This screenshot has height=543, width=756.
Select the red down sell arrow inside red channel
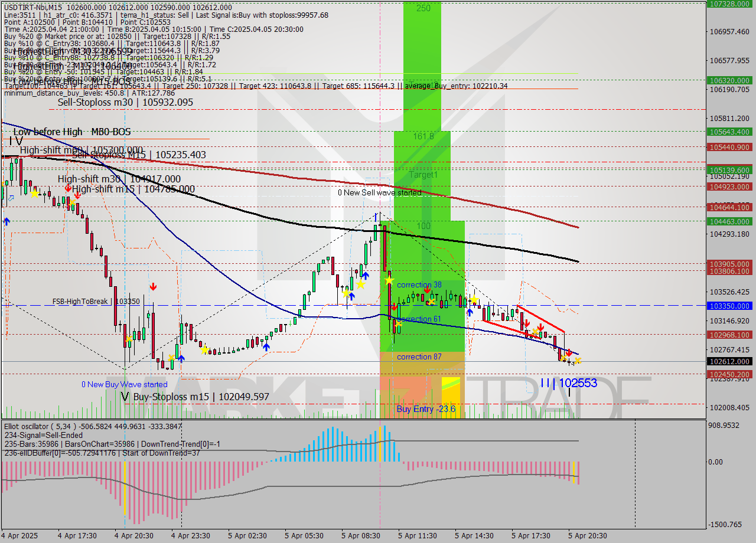(x=541, y=327)
